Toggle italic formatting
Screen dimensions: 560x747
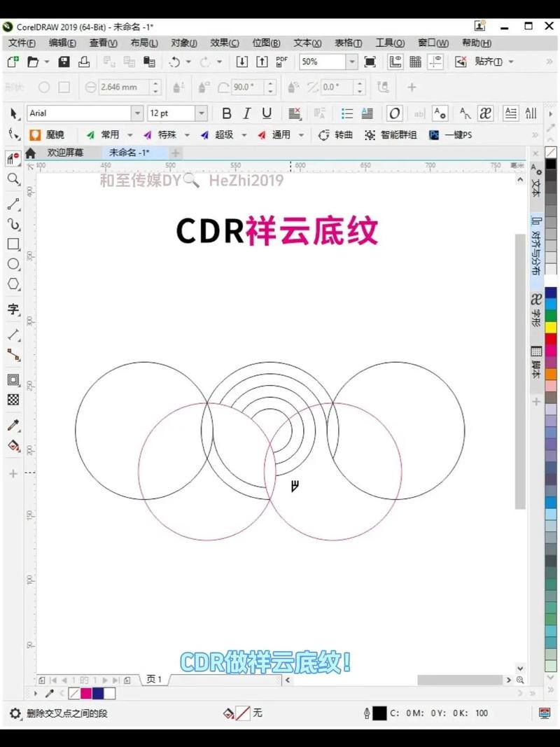(246, 113)
